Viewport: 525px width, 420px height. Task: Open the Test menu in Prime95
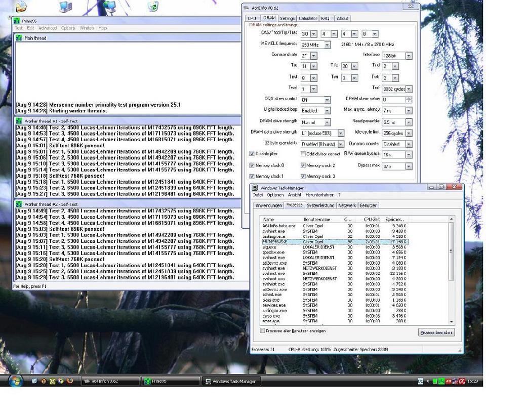pyautogui.click(x=19, y=28)
